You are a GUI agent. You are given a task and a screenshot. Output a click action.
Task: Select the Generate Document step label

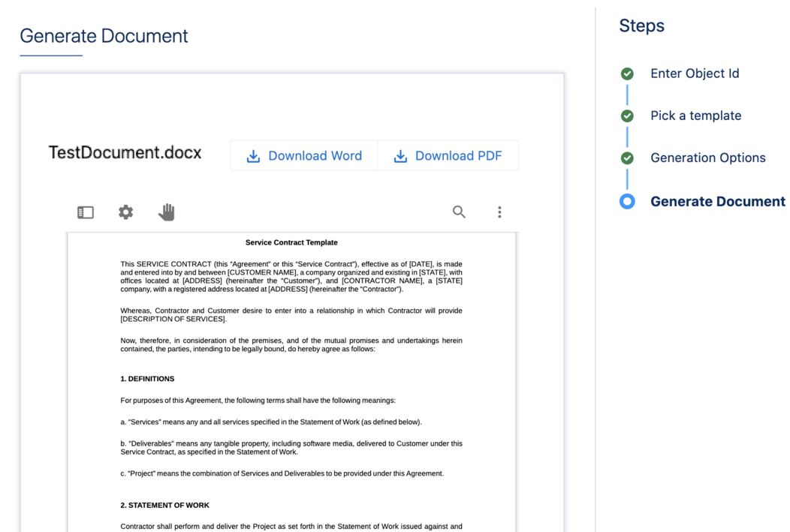pos(717,201)
